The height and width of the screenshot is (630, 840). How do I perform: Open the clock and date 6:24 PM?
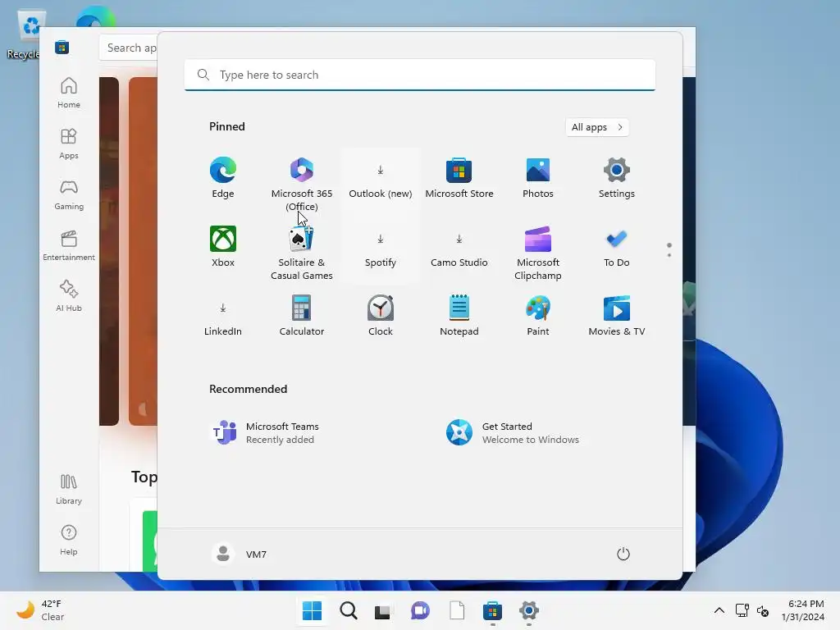804,610
